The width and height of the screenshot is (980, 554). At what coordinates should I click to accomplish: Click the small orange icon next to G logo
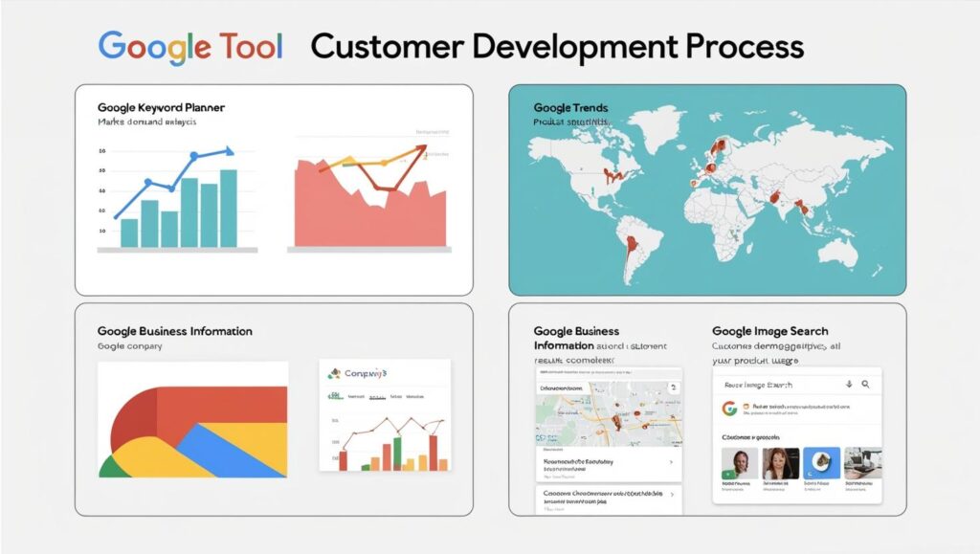click(746, 407)
